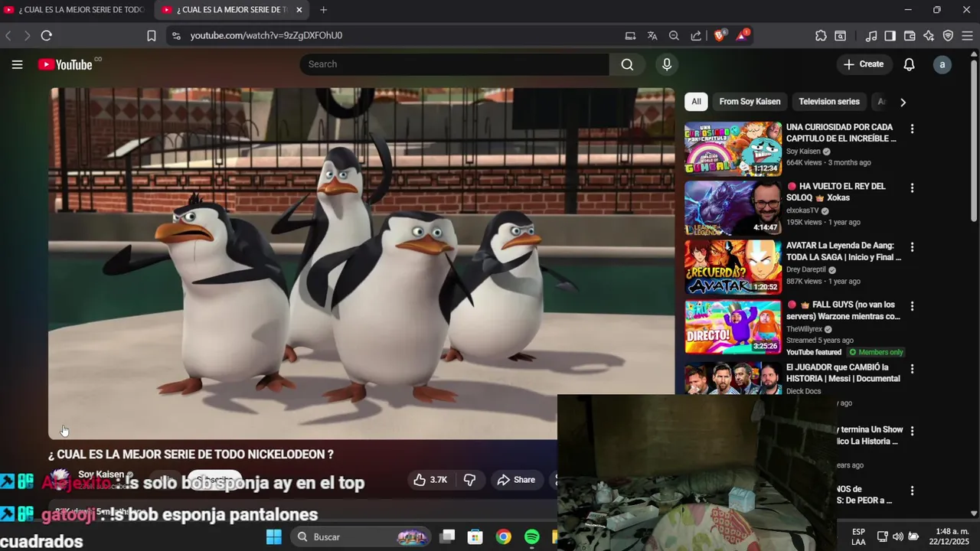This screenshot has width=980, height=551.
Task: Open the Soy Kaisen channel name
Action: [x=101, y=474]
